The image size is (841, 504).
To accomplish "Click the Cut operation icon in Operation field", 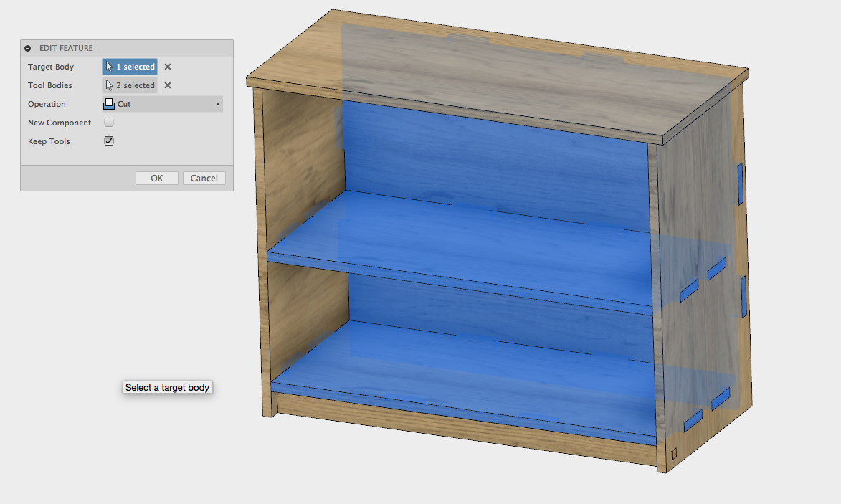I will point(108,103).
